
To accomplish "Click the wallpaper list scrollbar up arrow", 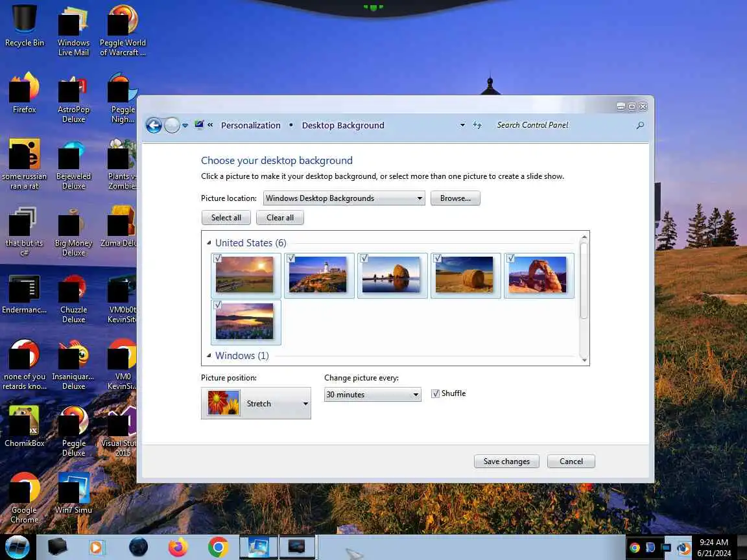I will [x=584, y=237].
